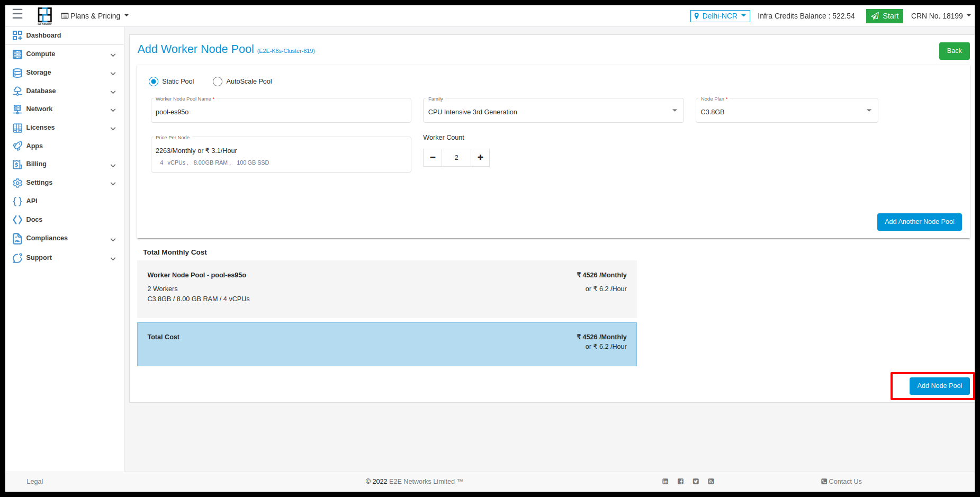This screenshot has width=980, height=497.
Task: Click the Apps rocket icon
Action: pyautogui.click(x=17, y=146)
